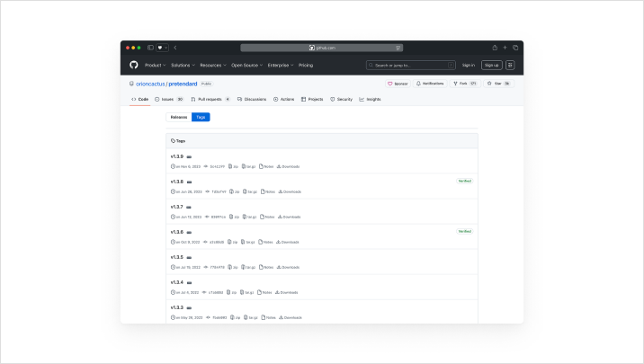Download the tar.gz for v1.3.8
This screenshot has height=364, width=644.
click(250, 191)
